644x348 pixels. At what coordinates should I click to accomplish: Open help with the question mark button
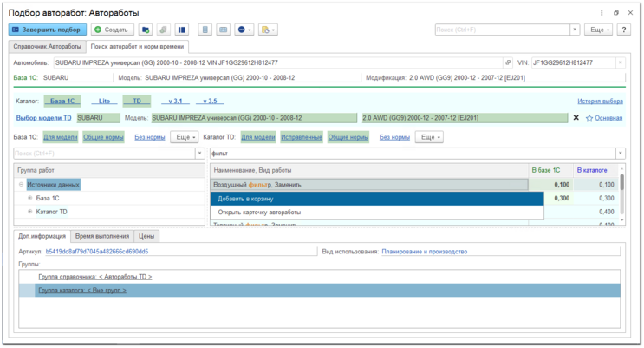click(x=624, y=30)
